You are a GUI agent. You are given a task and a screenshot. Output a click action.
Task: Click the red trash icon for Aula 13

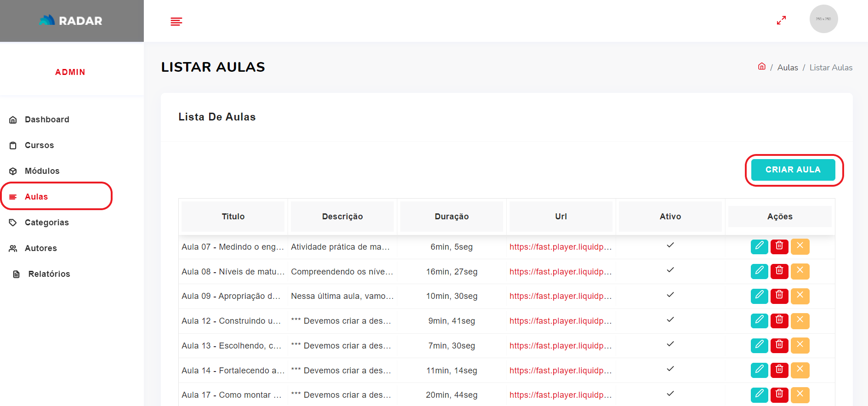779,345
